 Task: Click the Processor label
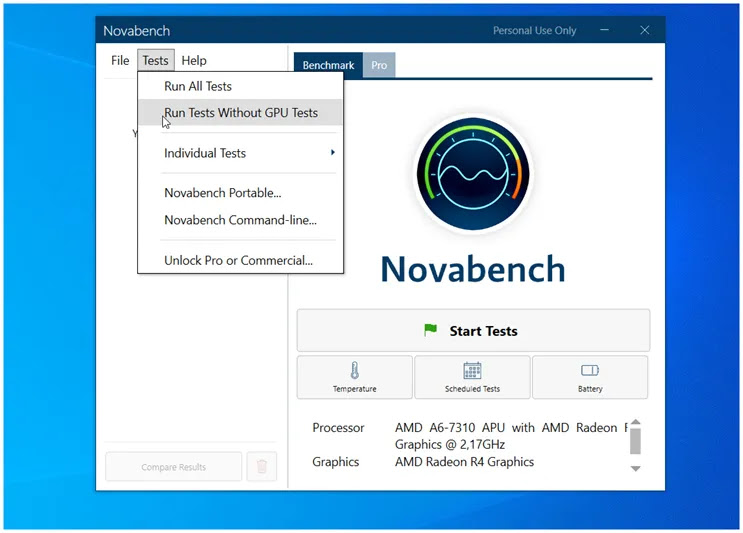point(338,428)
